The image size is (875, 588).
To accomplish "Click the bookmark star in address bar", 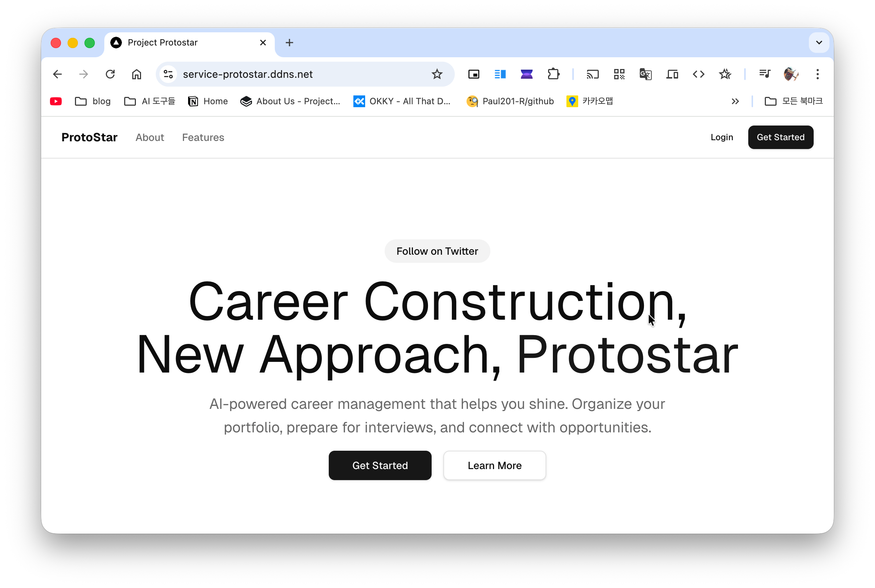I will [x=437, y=74].
